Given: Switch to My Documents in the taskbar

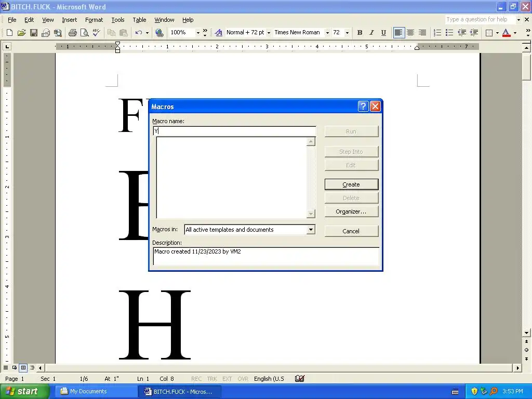Looking at the screenshot, I should 95,391.
